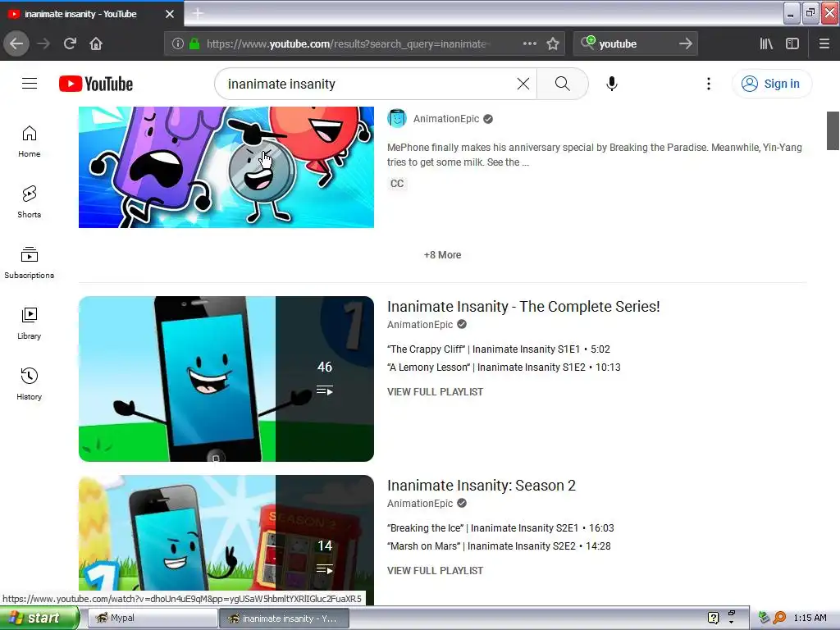Play 'Breaking the Ice' S2E1 entry
This screenshot has width=840, height=630.
500,528
